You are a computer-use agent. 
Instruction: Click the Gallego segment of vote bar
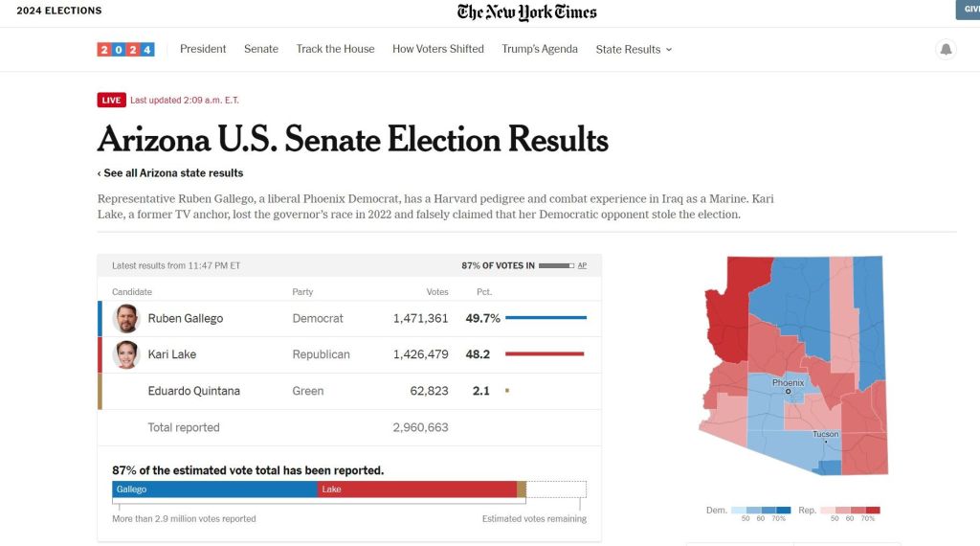click(x=214, y=489)
